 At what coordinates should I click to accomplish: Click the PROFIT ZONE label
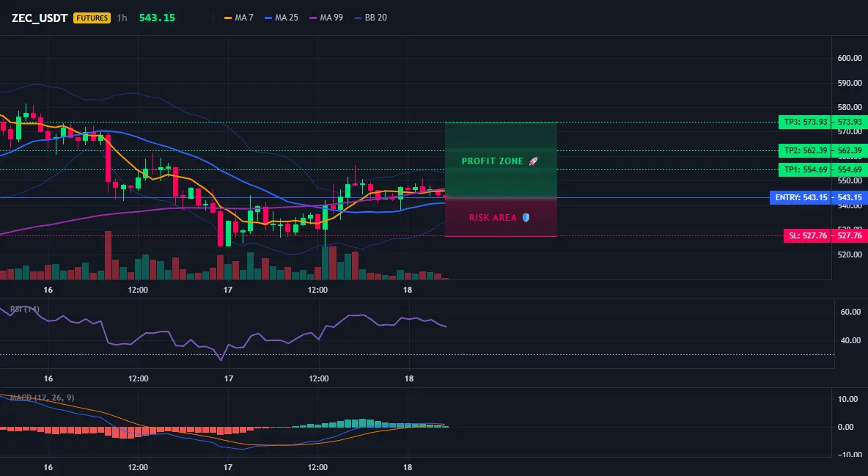pyautogui.click(x=492, y=161)
